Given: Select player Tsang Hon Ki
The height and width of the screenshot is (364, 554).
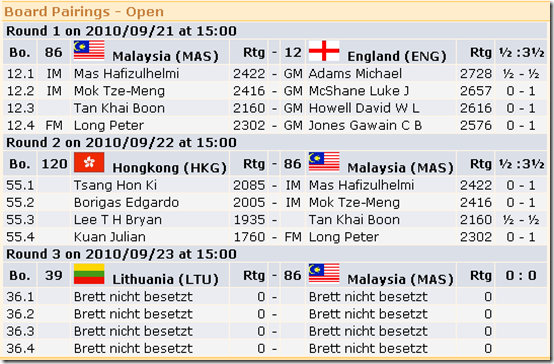Looking at the screenshot, I should pyautogui.click(x=115, y=185).
